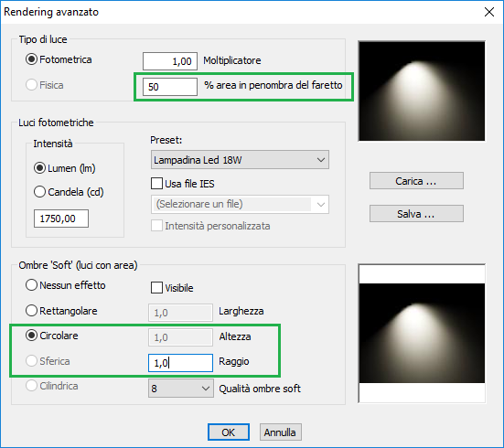Click the lower soft shadow preview thumbnail
Image resolution: width=504 pixels, height=448 pixels.
tap(422, 333)
